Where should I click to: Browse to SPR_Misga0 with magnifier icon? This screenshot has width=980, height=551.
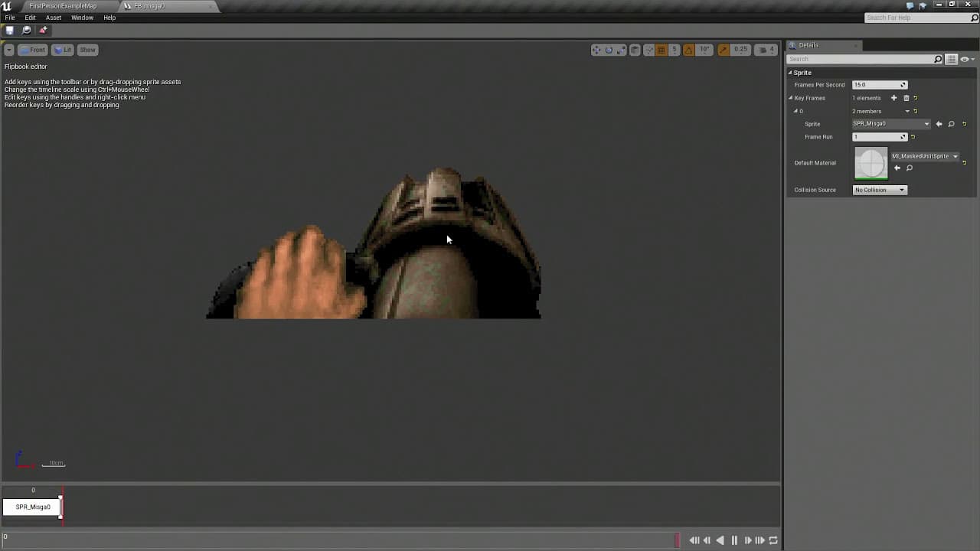coord(952,124)
